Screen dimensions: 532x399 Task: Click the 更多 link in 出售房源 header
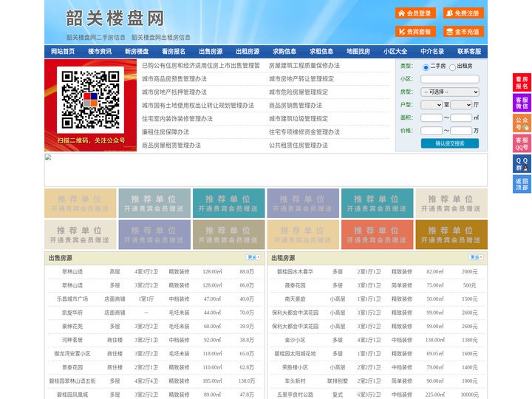(253, 258)
